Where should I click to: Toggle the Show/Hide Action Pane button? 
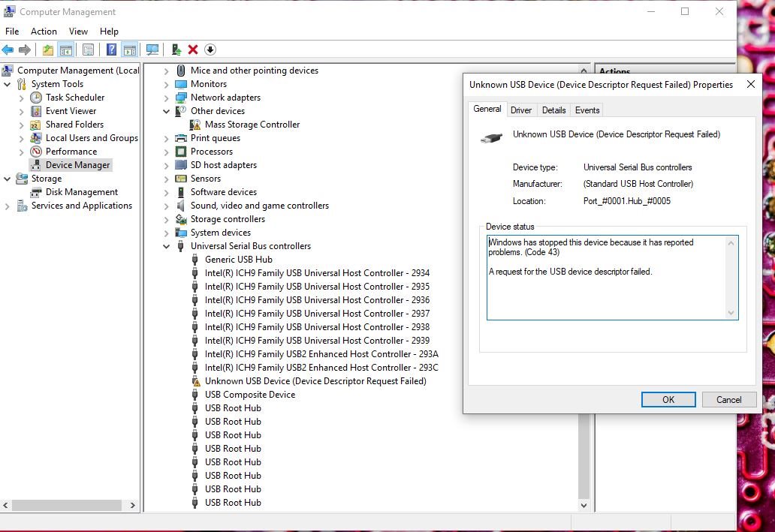129,50
